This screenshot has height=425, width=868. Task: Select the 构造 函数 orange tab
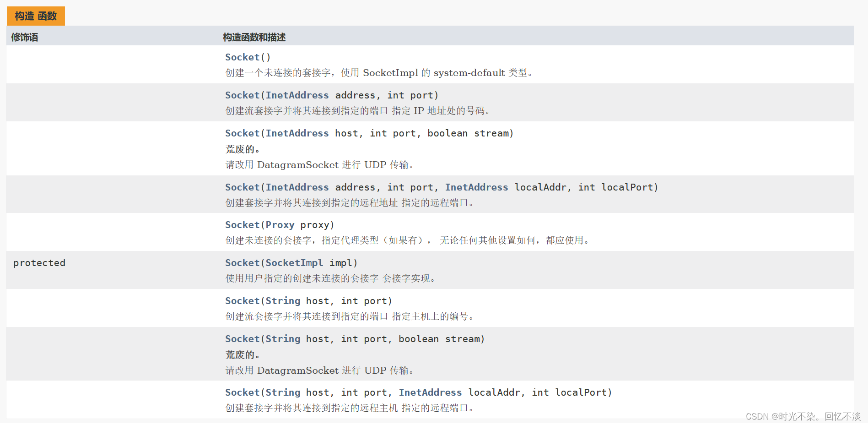click(x=36, y=16)
